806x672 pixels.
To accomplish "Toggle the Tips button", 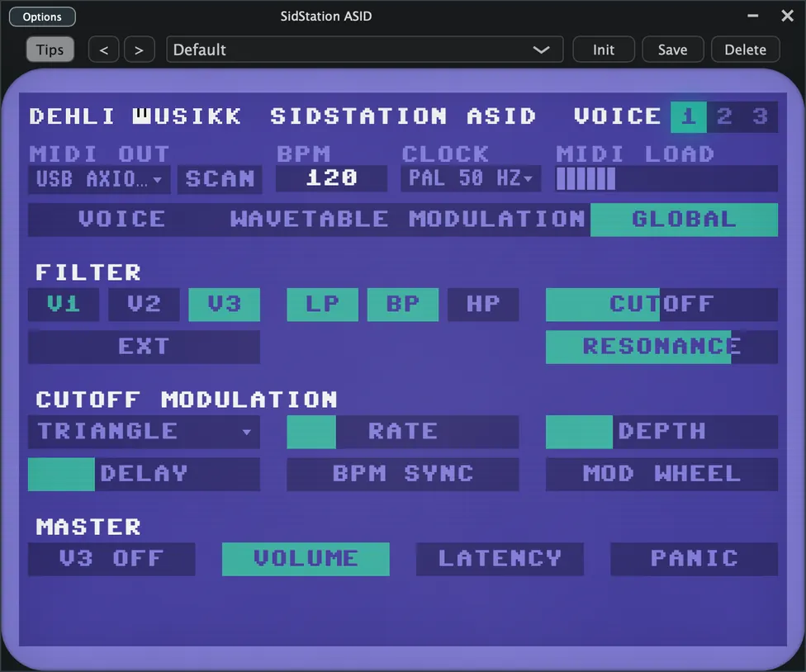I will click(x=50, y=50).
